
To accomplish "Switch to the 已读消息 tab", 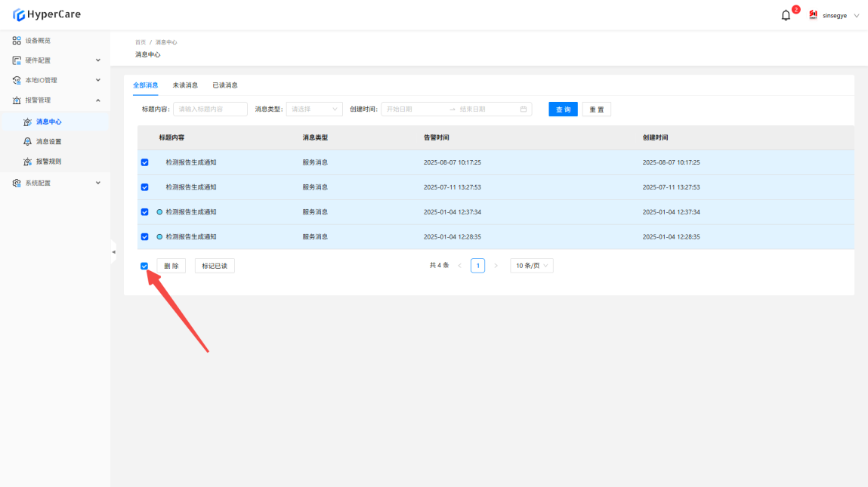I will point(225,85).
